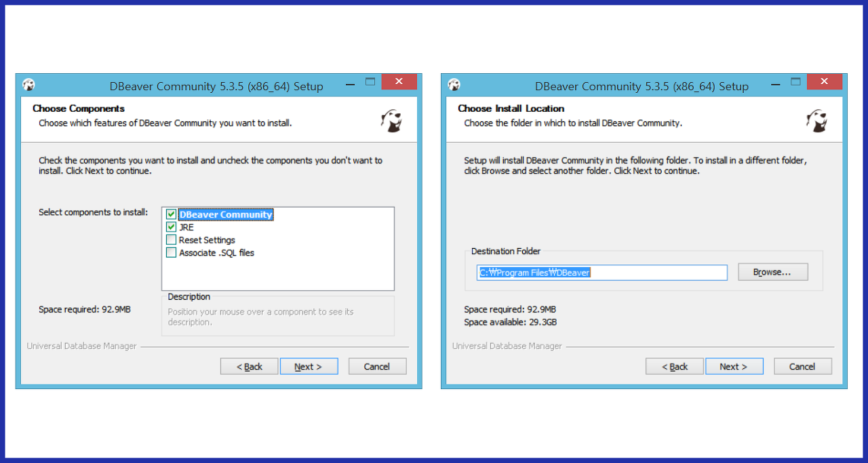This screenshot has height=463, width=868.
Task: Click the Description box placeholder text
Action: click(x=261, y=317)
